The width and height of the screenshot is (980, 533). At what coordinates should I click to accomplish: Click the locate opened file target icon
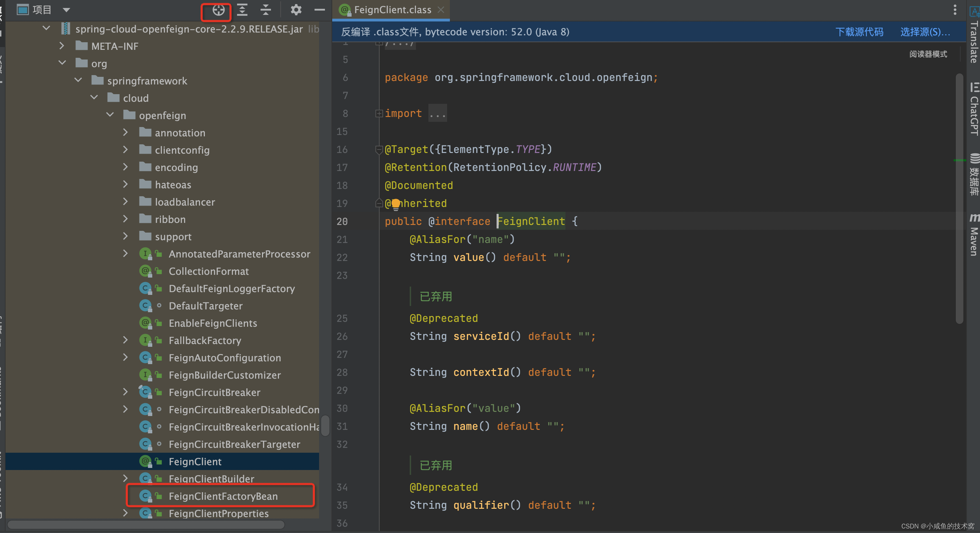(x=218, y=10)
